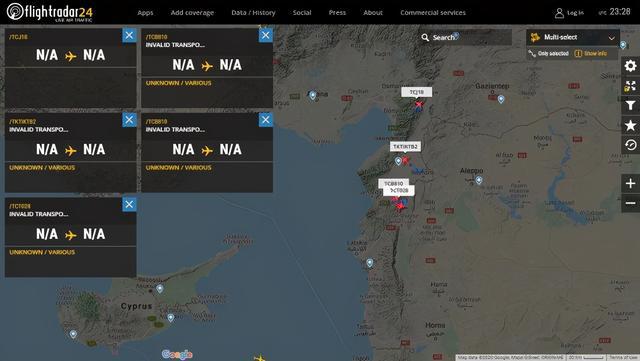
Task: Zoom out with the minus button
Action: click(x=631, y=203)
